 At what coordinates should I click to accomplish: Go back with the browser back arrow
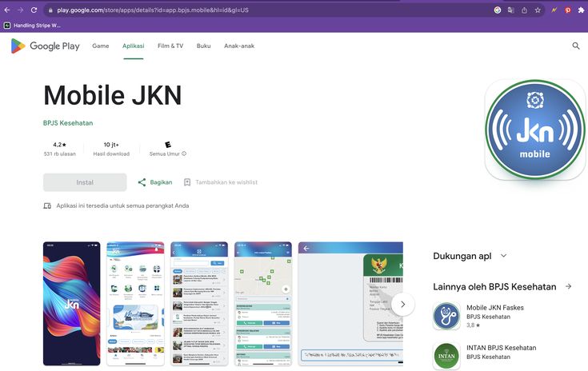point(6,10)
